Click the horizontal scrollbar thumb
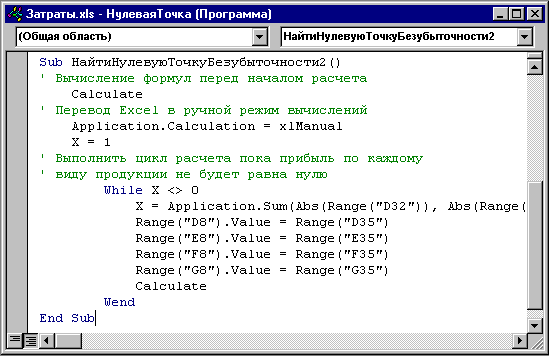 click(68, 340)
